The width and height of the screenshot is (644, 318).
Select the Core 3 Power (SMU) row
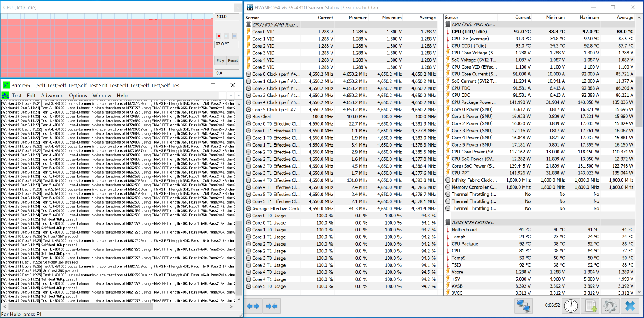(x=539, y=131)
